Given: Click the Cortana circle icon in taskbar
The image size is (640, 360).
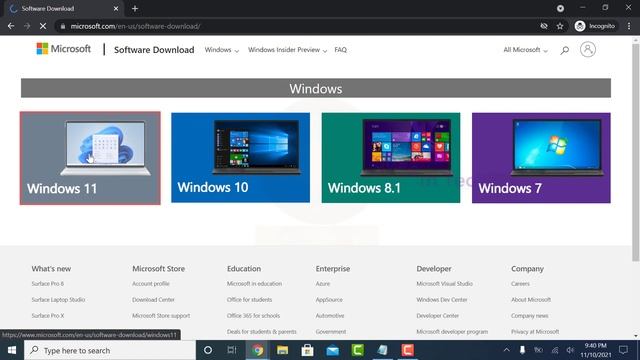Looking at the screenshot, I should tap(208, 350).
